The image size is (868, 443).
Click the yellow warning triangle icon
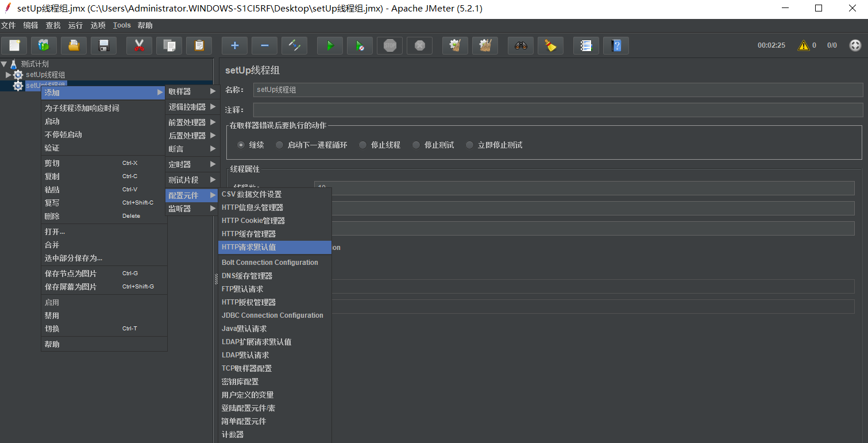[804, 45]
